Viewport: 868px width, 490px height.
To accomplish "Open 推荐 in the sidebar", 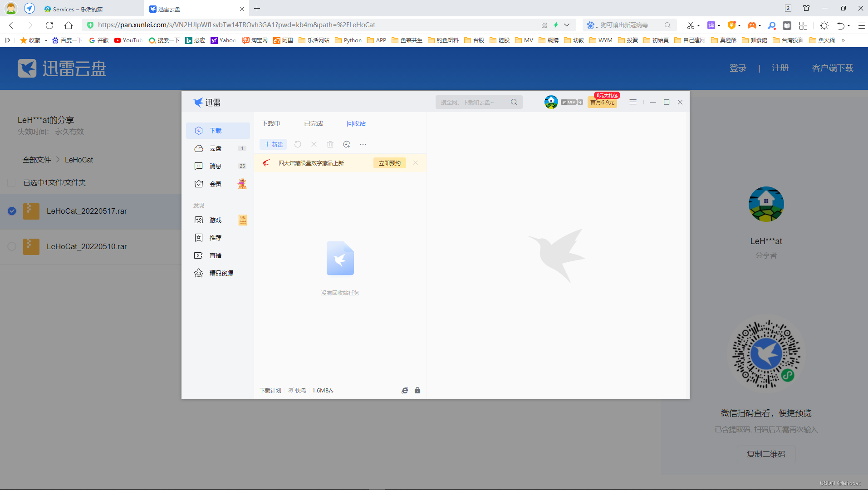I will coord(218,238).
